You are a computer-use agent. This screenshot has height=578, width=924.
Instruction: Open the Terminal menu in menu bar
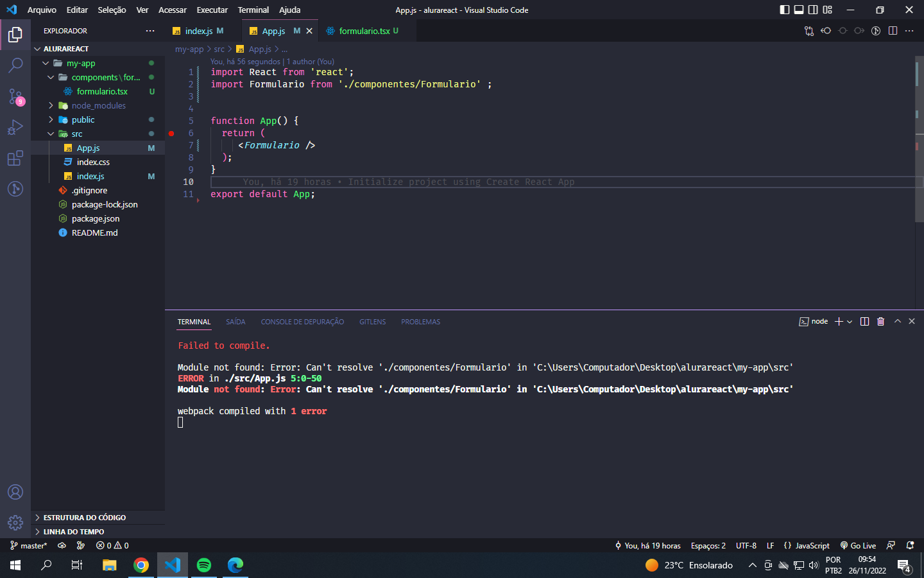click(x=253, y=10)
